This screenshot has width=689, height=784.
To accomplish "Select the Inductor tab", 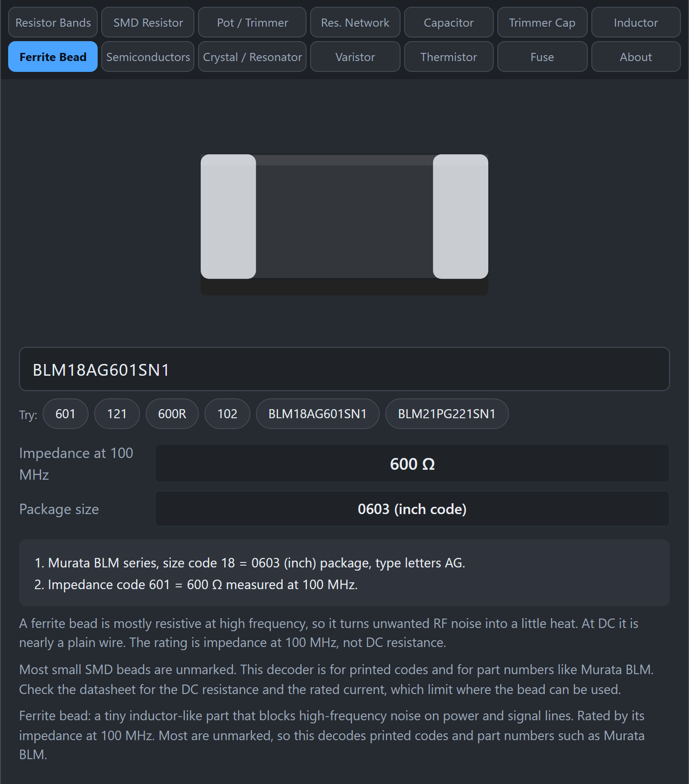I will 636,22.
